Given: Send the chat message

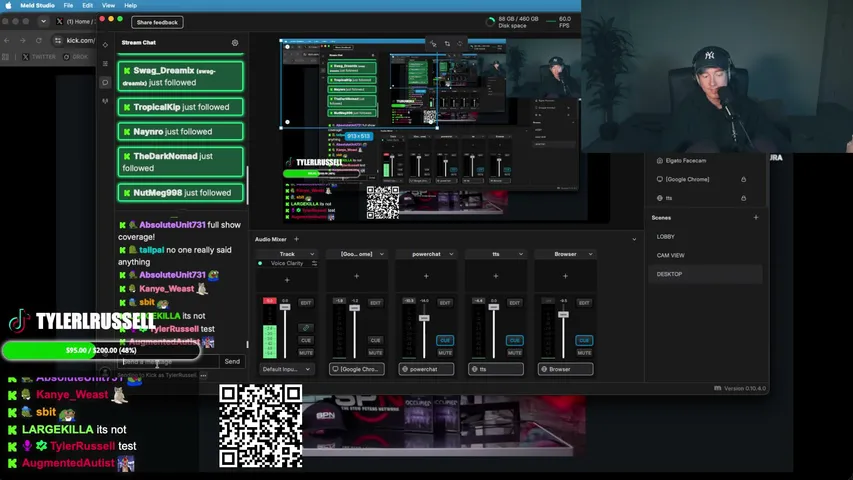Looking at the screenshot, I should pyautogui.click(x=232, y=361).
